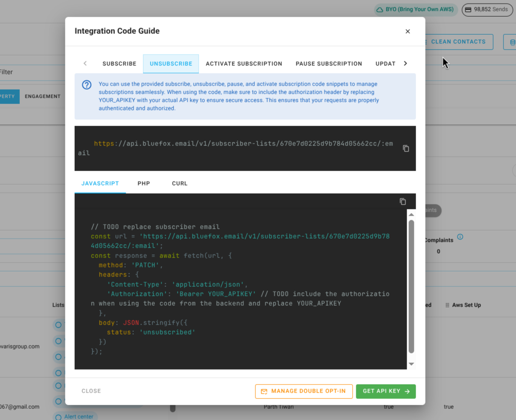Click the method 'PATCH' code line
Screen dimensions: 516x420
[x=131, y=265]
